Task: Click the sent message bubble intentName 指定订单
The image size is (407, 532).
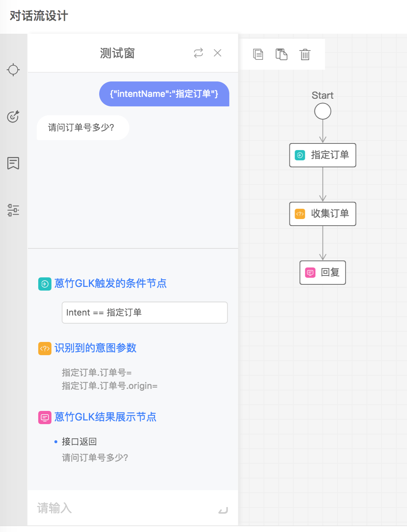Action: [164, 94]
